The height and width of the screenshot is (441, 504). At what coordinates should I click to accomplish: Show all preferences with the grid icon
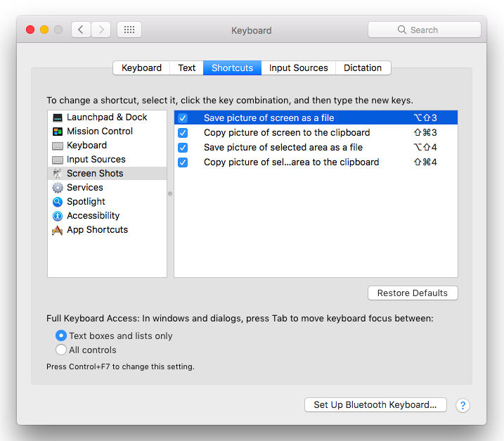point(129,30)
